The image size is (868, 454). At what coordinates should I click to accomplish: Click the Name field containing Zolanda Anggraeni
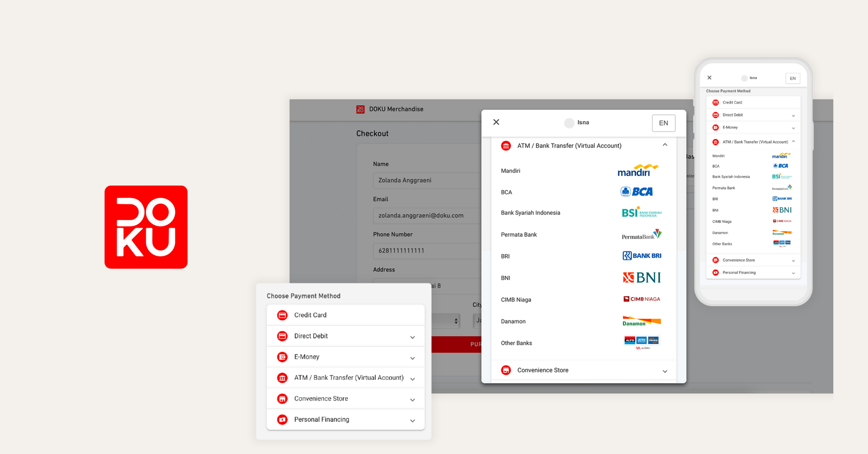click(x=427, y=180)
